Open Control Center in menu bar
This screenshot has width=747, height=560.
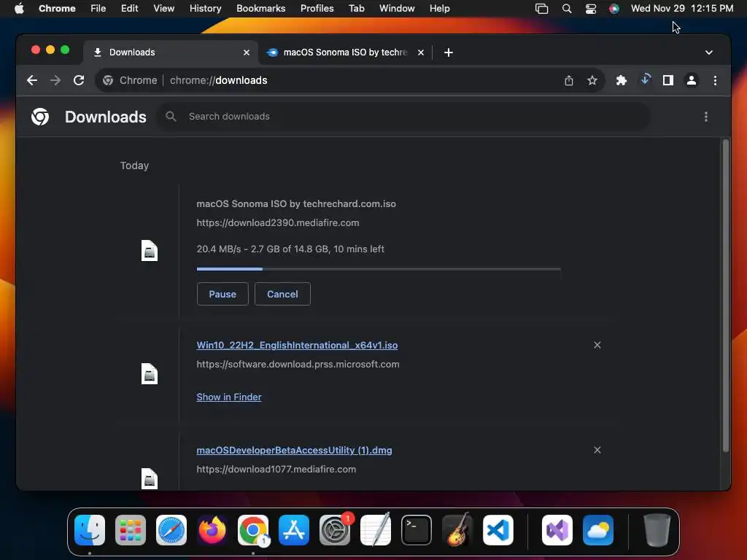pyautogui.click(x=591, y=9)
